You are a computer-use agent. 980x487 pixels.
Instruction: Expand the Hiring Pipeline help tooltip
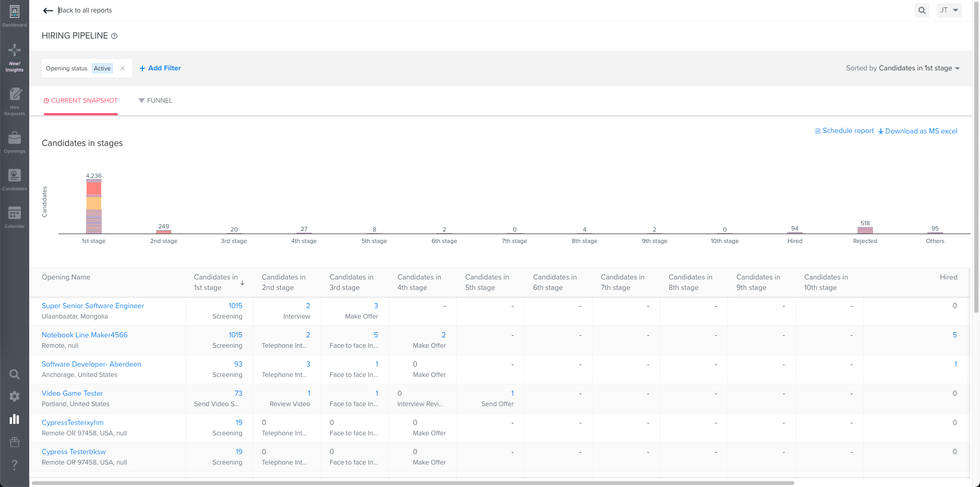tap(114, 35)
